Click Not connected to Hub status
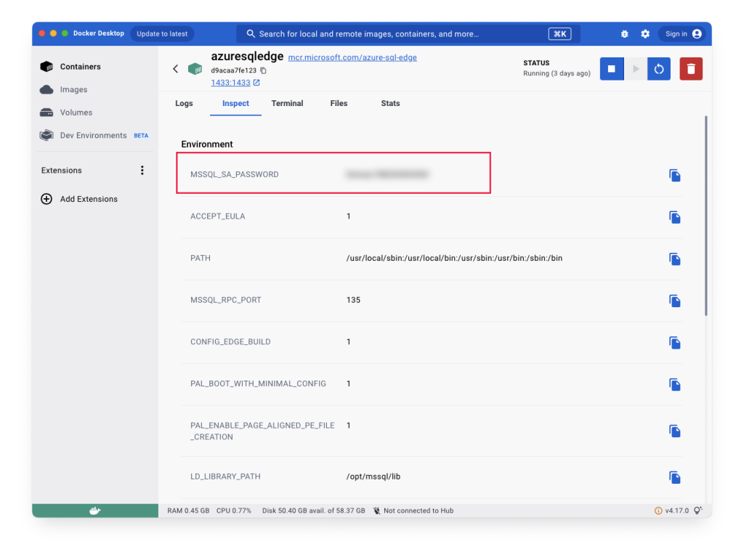Screen dimensions: 744x560 (413, 511)
